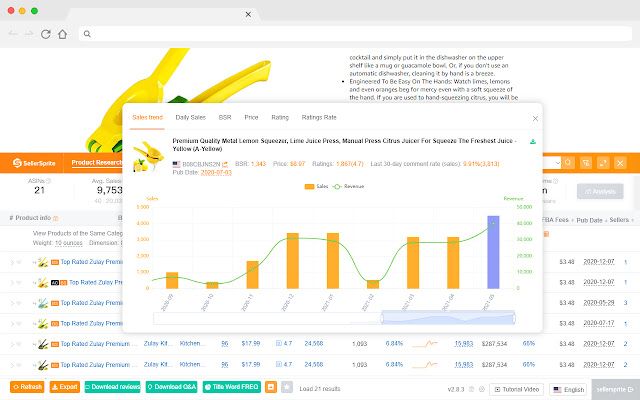
Task: Open the Tutorial Video
Action: tap(517, 389)
